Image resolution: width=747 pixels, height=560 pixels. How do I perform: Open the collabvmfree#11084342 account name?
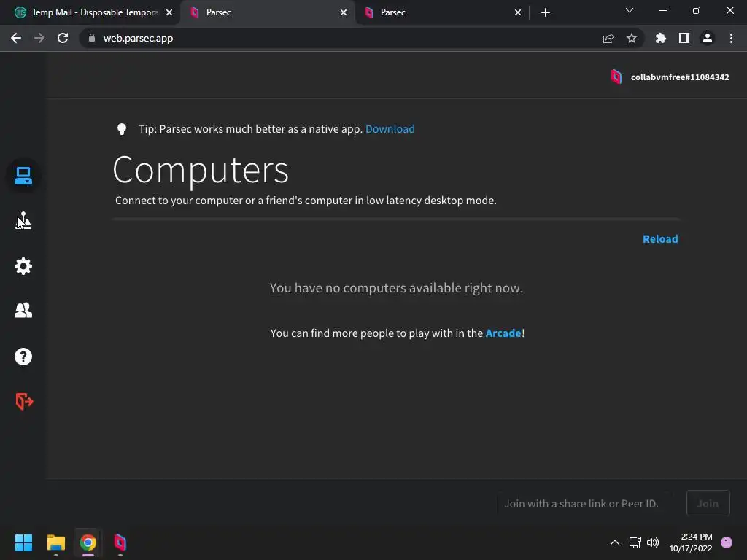point(680,77)
